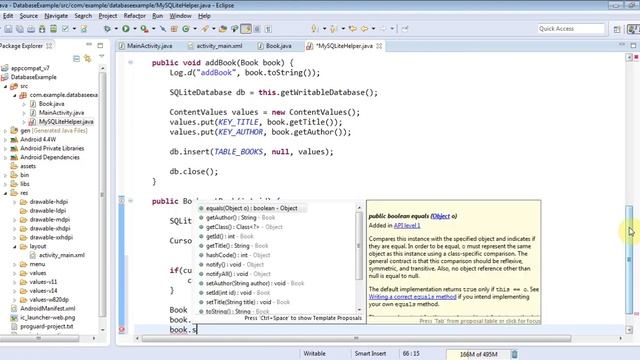Go to Last Edit Location icon
This screenshot has height=360, width=640.
(352, 29)
